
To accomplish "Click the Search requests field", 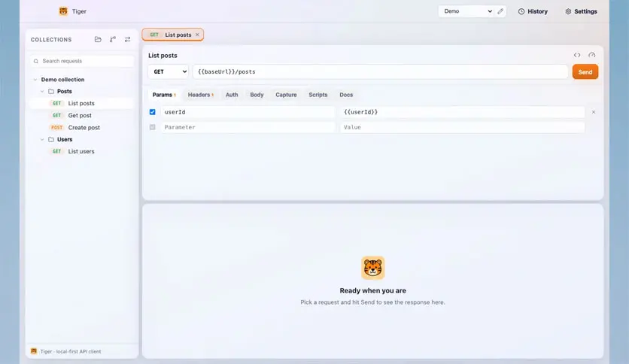I will click(x=82, y=61).
